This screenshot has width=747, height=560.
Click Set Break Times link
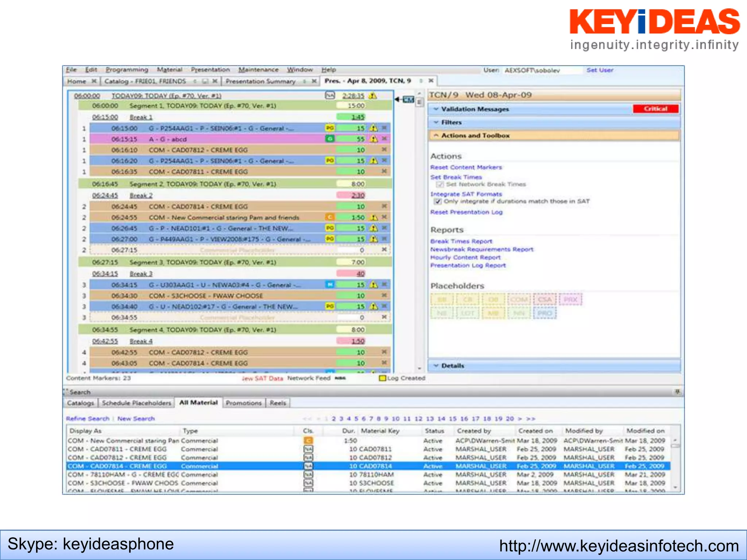(x=456, y=177)
